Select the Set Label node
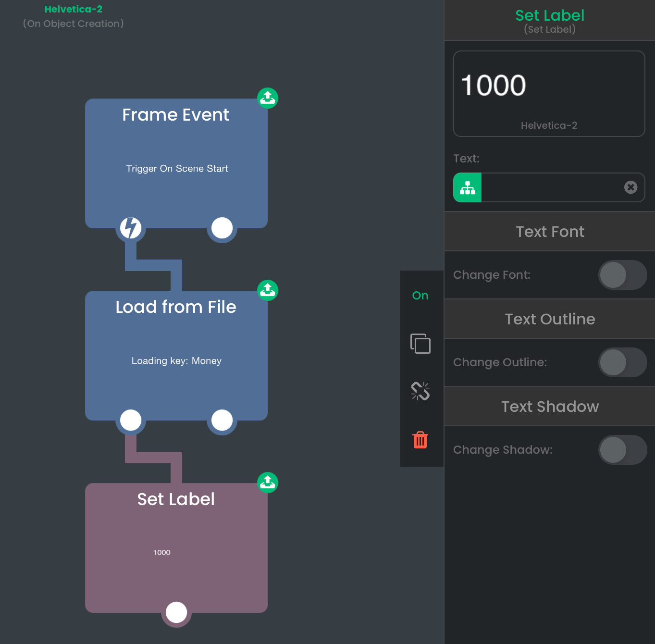The height and width of the screenshot is (644, 655). coord(176,548)
